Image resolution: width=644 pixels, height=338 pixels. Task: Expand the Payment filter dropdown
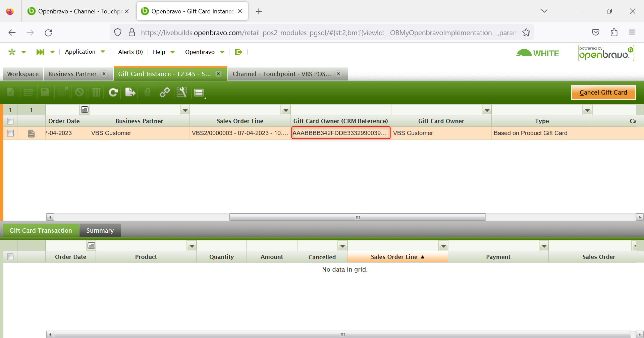(x=544, y=246)
